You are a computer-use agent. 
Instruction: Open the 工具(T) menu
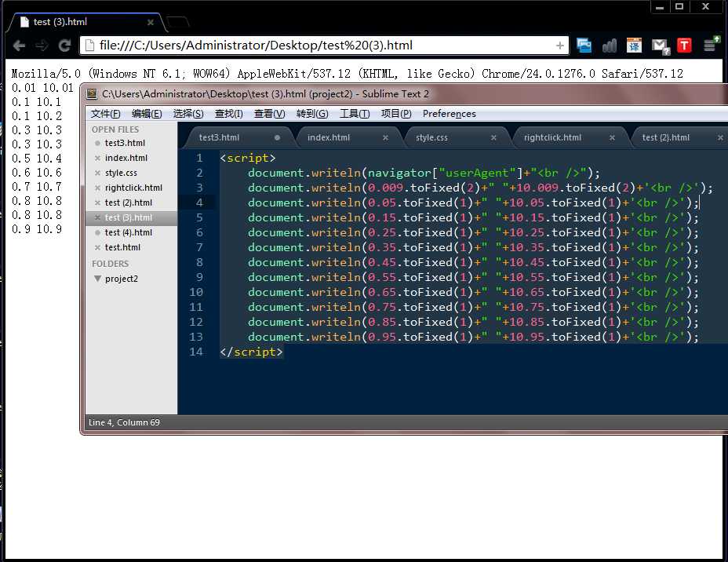(x=355, y=114)
